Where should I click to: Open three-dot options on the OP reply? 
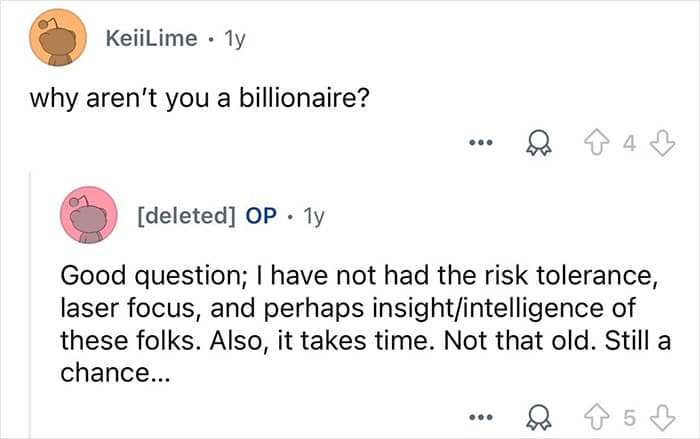point(482,414)
